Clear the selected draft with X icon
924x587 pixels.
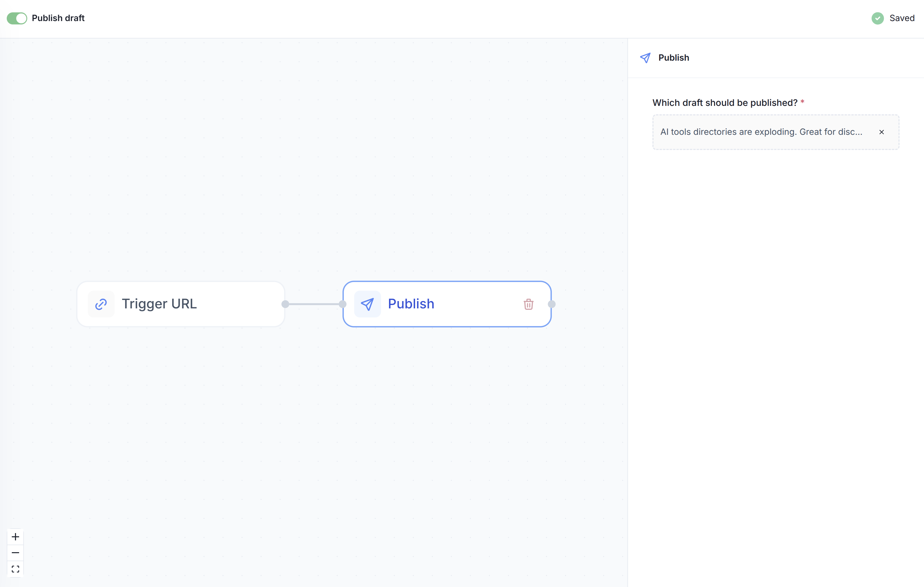click(881, 132)
